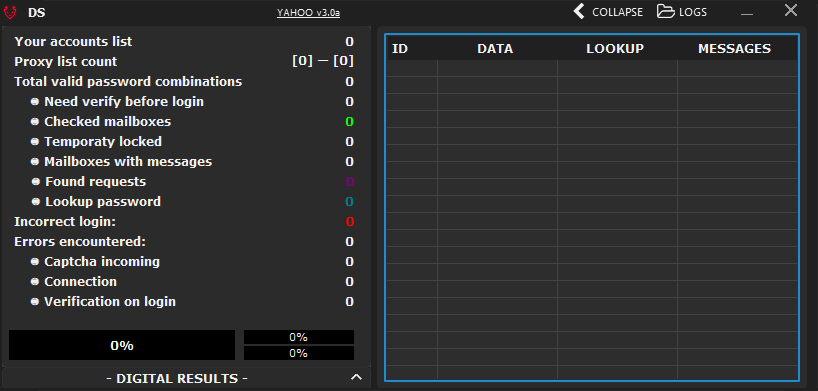Click the lower small 0% progress bar
The image size is (818, 391).
(298, 353)
